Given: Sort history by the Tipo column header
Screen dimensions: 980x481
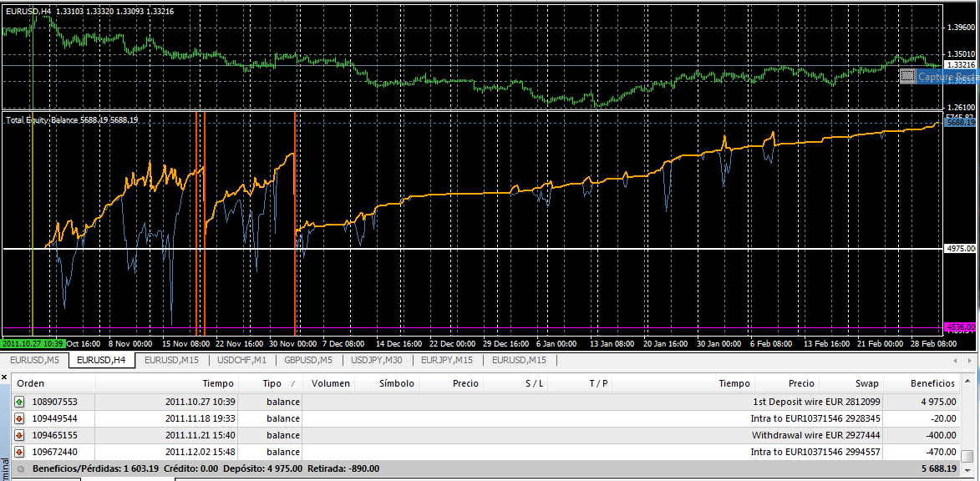Looking at the screenshot, I should tap(272, 383).
